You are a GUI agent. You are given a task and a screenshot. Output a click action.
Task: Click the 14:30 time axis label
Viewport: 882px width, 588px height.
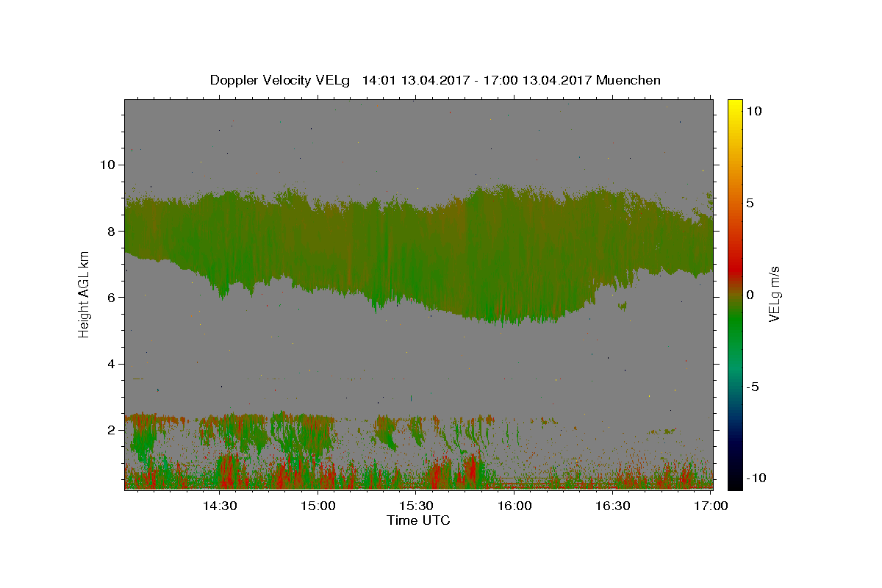pyautogui.click(x=219, y=506)
